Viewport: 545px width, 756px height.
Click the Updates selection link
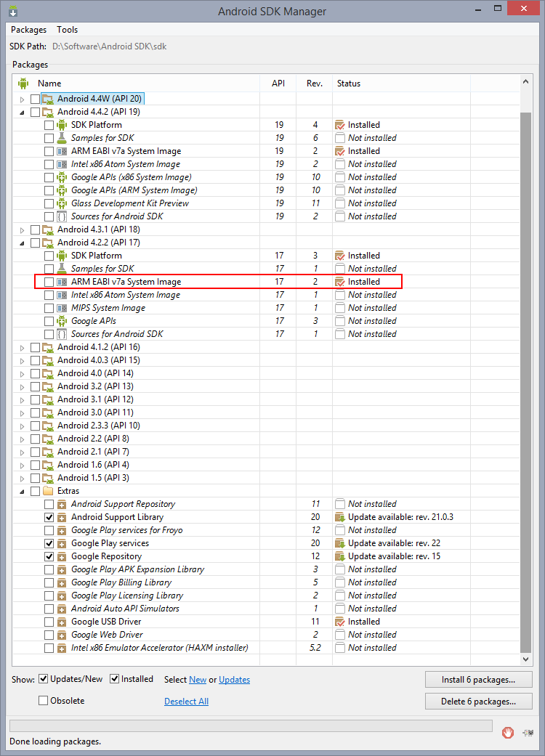[x=235, y=679]
